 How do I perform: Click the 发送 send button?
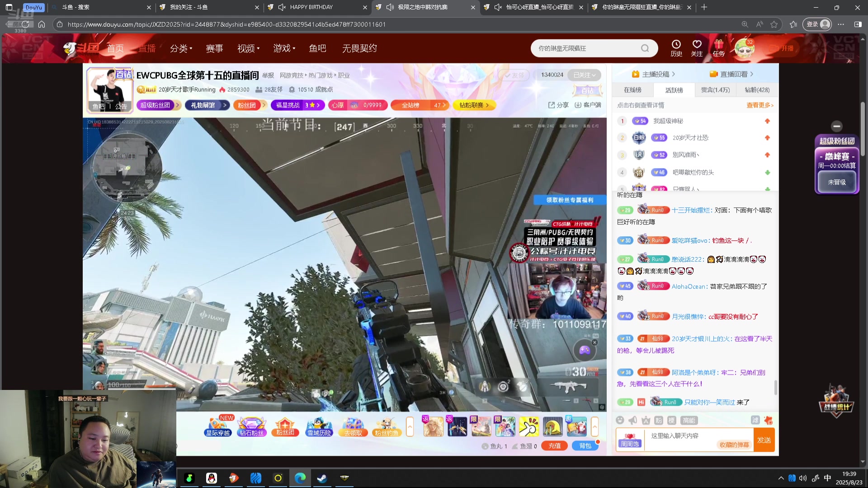[x=764, y=440]
